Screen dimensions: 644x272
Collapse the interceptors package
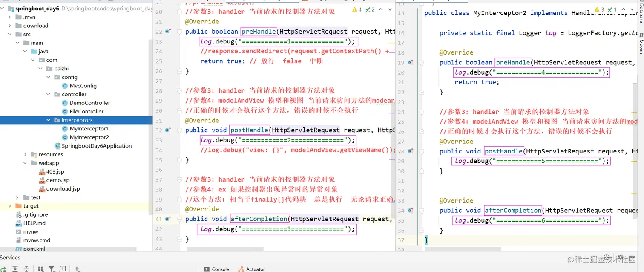(x=49, y=120)
